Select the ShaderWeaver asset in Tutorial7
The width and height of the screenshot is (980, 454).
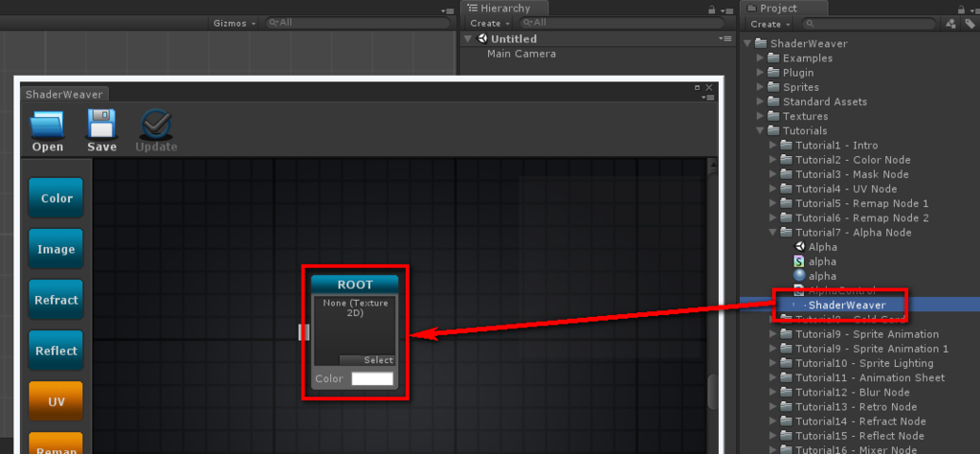(847, 306)
